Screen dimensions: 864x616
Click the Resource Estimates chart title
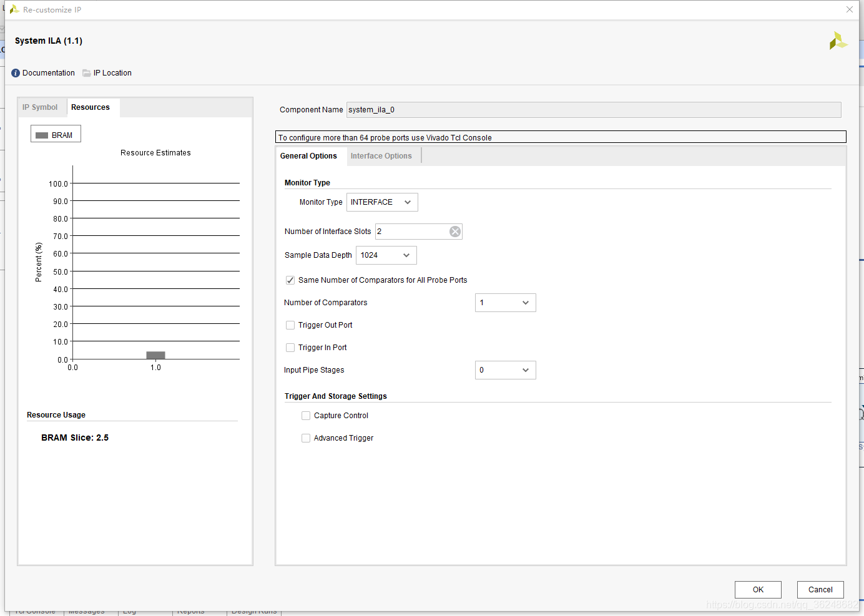coord(155,153)
